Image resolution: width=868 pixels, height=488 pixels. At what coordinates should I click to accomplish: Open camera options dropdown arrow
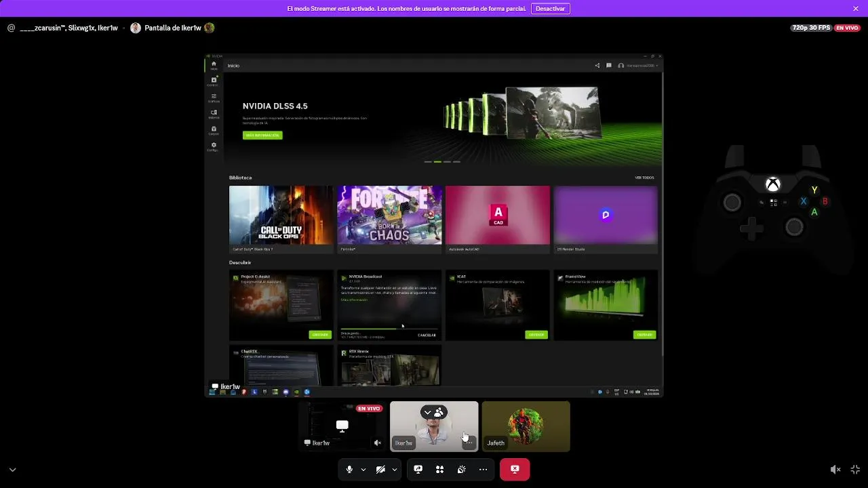(x=394, y=469)
